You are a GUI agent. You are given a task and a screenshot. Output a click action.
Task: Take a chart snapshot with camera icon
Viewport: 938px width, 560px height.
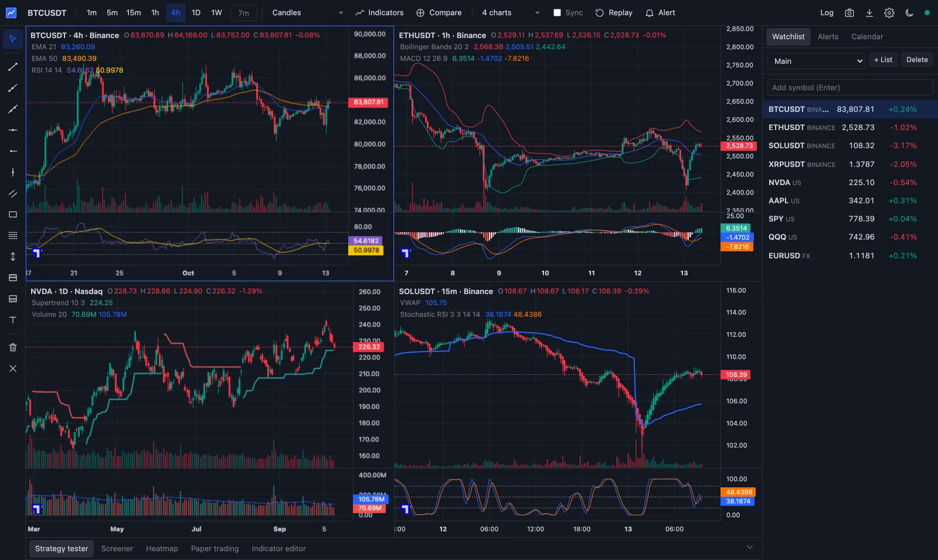click(849, 13)
